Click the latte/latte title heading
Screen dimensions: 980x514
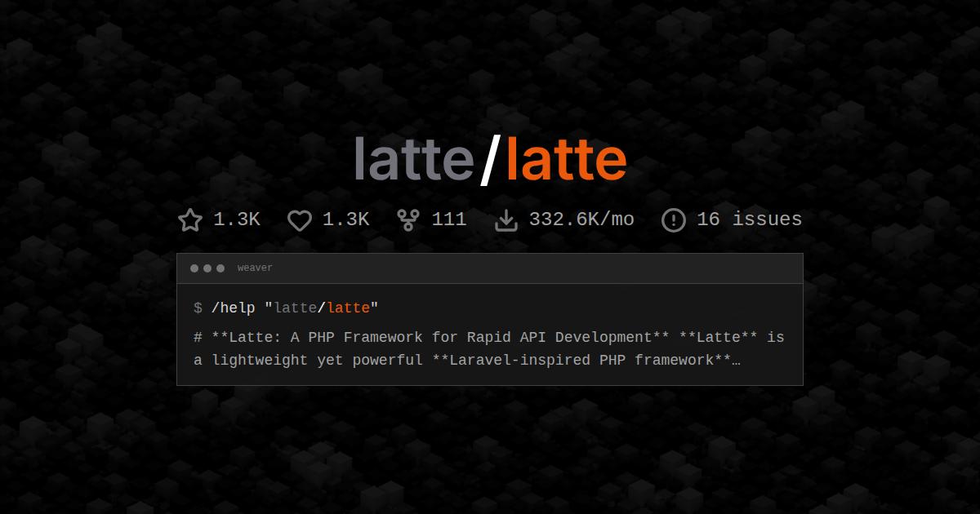(490, 159)
